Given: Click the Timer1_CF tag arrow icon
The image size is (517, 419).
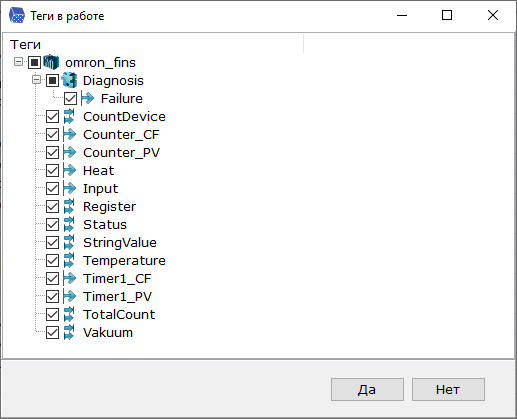Looking at the screenshot, I should (x=69, y=278).
